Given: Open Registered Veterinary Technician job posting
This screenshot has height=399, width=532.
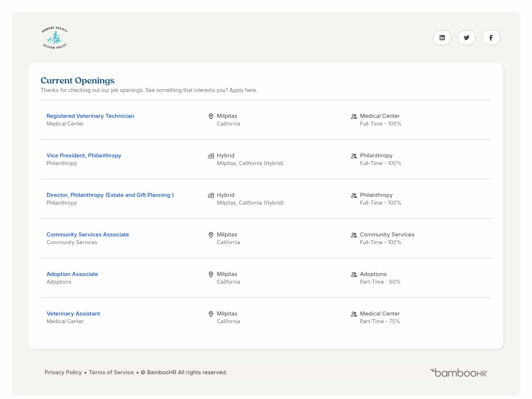Looking at the screenshot, I should pos(90,116).
